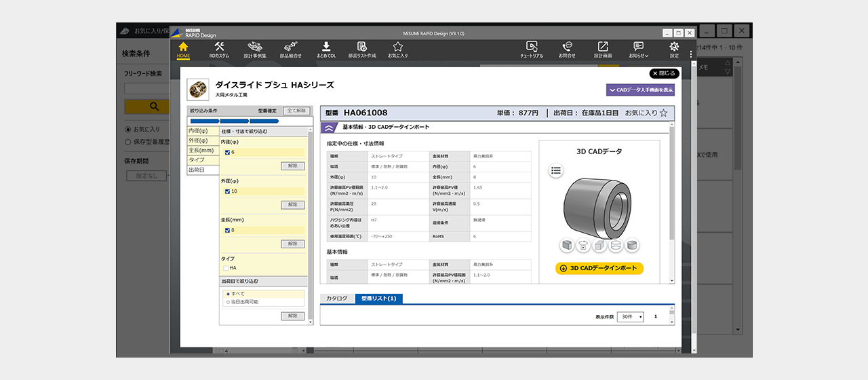Select the 当日出荷可能 radio button
The image size is (868, 380).
pyautogui.click(x=228, y=302)
